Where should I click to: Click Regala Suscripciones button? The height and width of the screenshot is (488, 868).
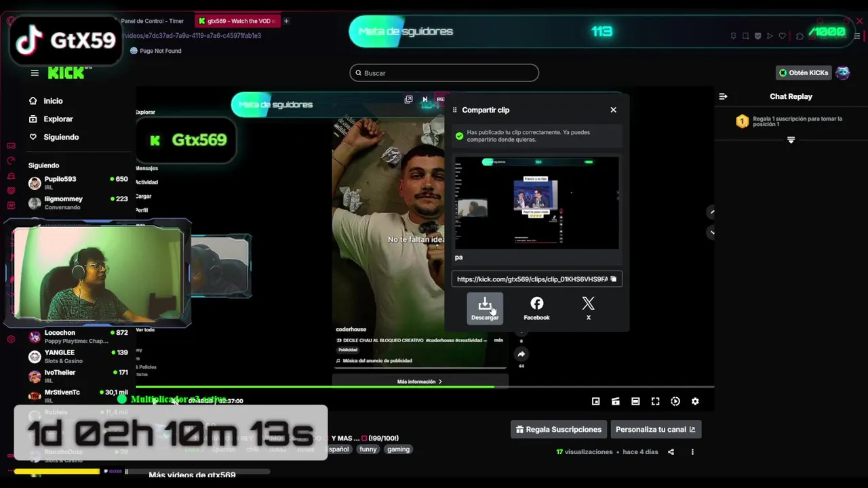[x=559, y=430]
